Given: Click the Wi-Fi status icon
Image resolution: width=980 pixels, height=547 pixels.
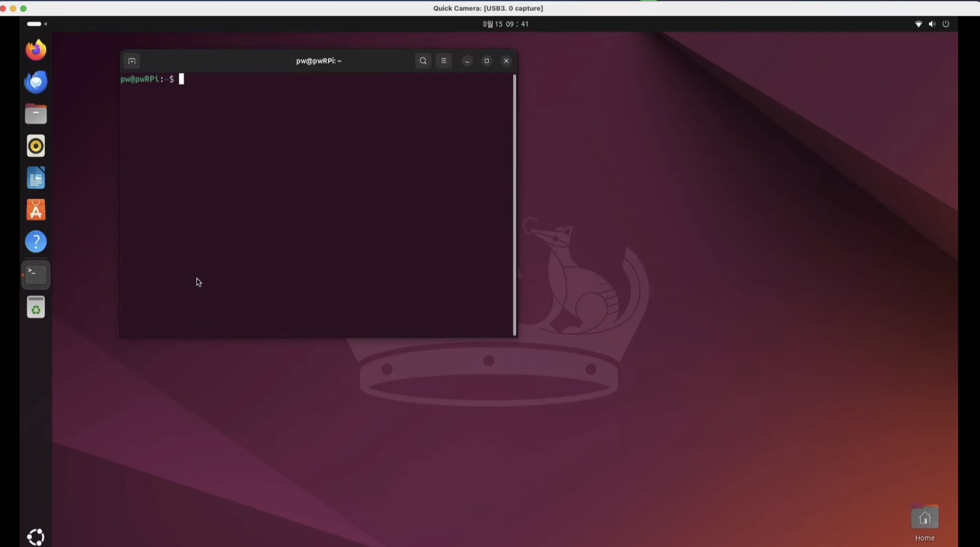Looking at the screenshot, I should [x=918, y=24].
